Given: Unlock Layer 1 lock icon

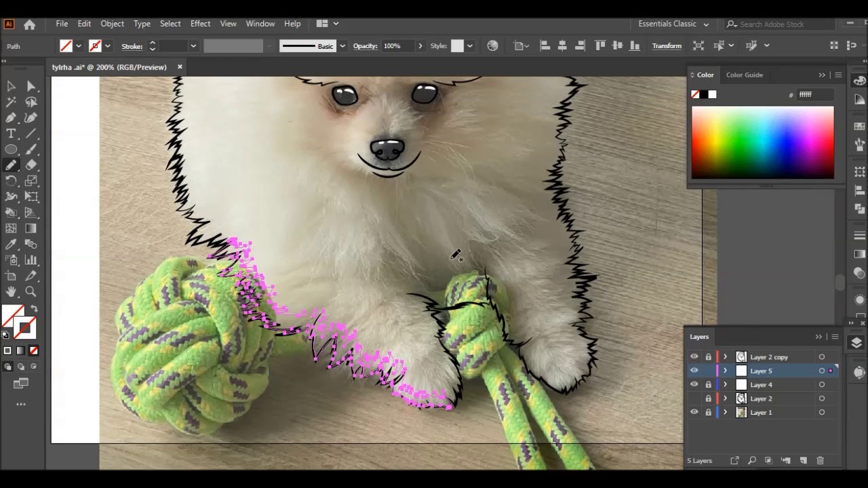Looking at the screenshot, I should [x=708, y=412].
